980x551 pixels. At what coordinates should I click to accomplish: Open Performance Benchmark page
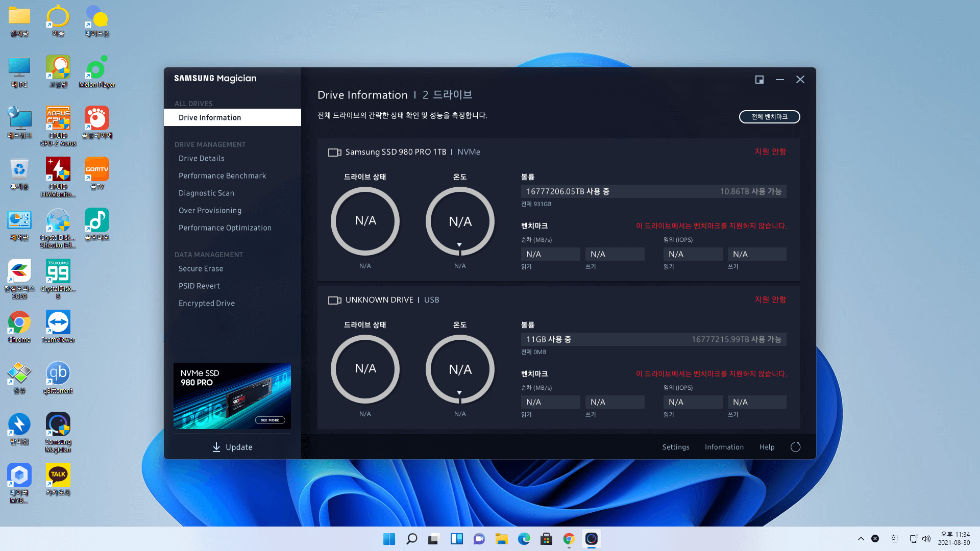tap(222, 176)
